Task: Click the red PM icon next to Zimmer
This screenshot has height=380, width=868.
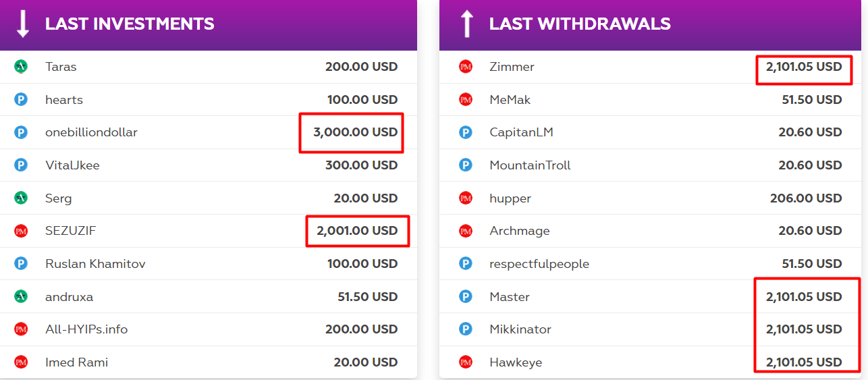Action: [466, 67]
